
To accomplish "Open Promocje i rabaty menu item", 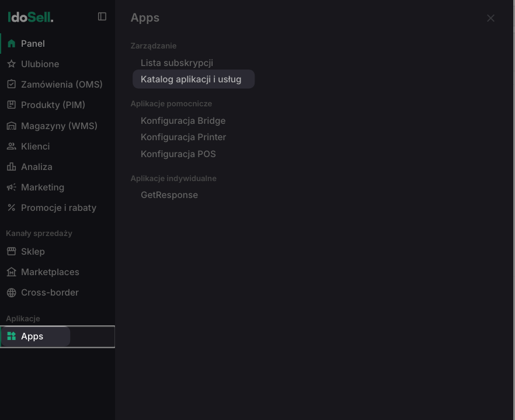I will tap(57, 208).
